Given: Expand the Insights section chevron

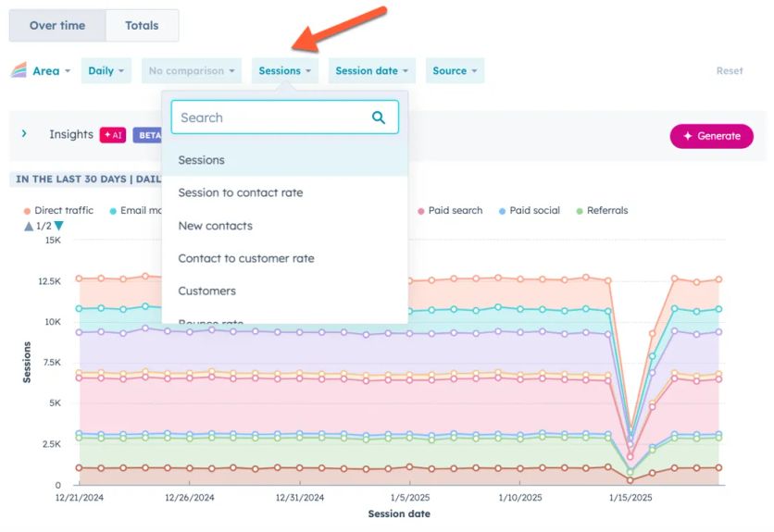Looking at the screenshot, I should point(24,134).
